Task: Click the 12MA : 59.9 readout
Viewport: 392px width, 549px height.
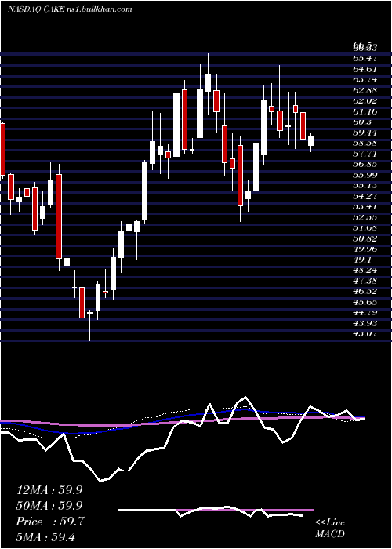Action: click(x=49, y=490)
